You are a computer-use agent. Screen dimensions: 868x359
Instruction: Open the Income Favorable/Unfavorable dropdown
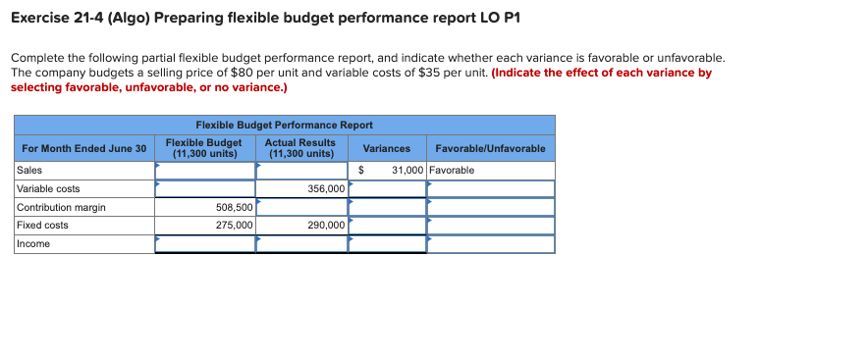point(491,244)
